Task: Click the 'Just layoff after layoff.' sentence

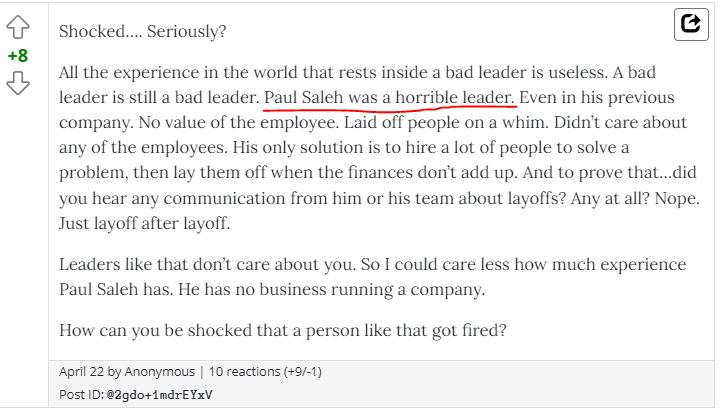Action: click(144, 223)
